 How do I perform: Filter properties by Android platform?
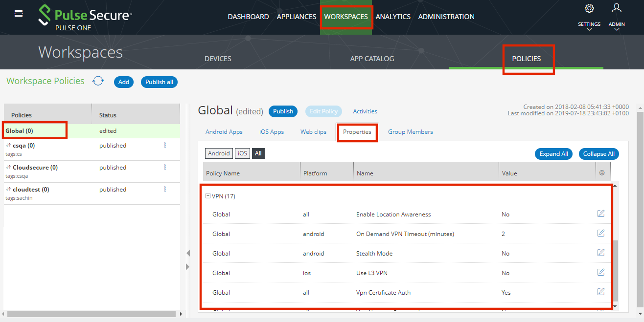[219, 153]
